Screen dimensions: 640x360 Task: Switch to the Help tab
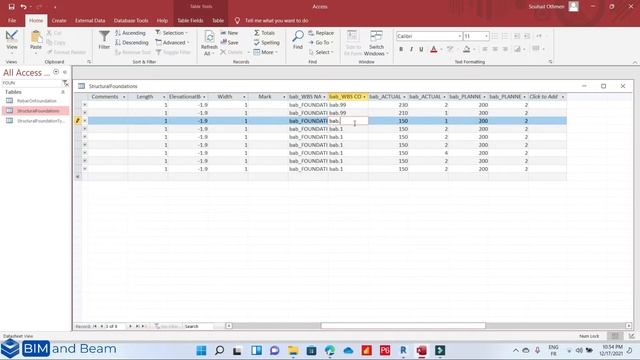click(x=162, y=20)
